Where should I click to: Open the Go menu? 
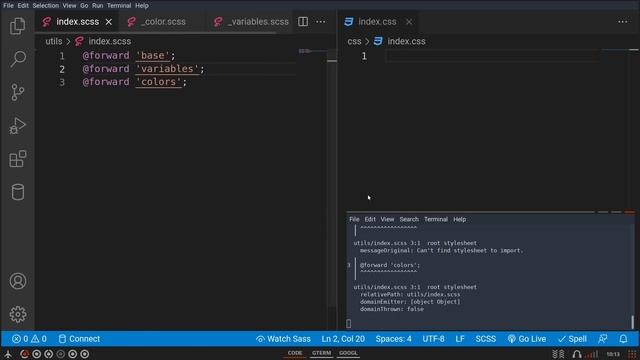point(84,5)
